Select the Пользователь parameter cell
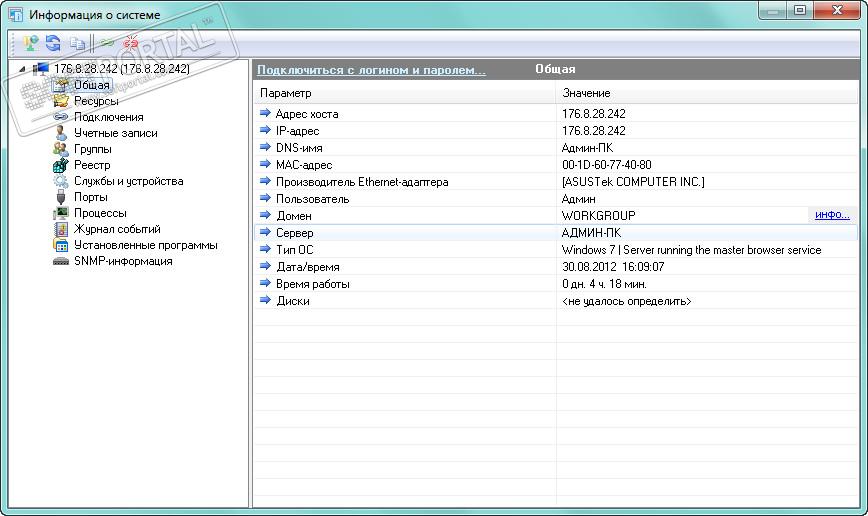 (405, 199)
